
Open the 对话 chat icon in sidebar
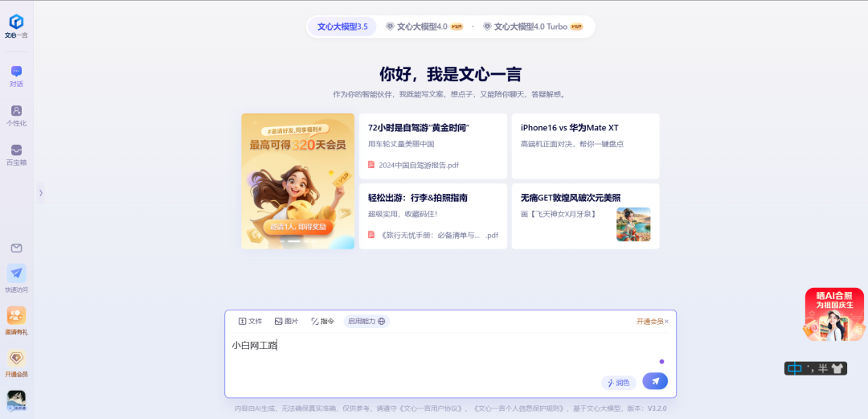16,72
